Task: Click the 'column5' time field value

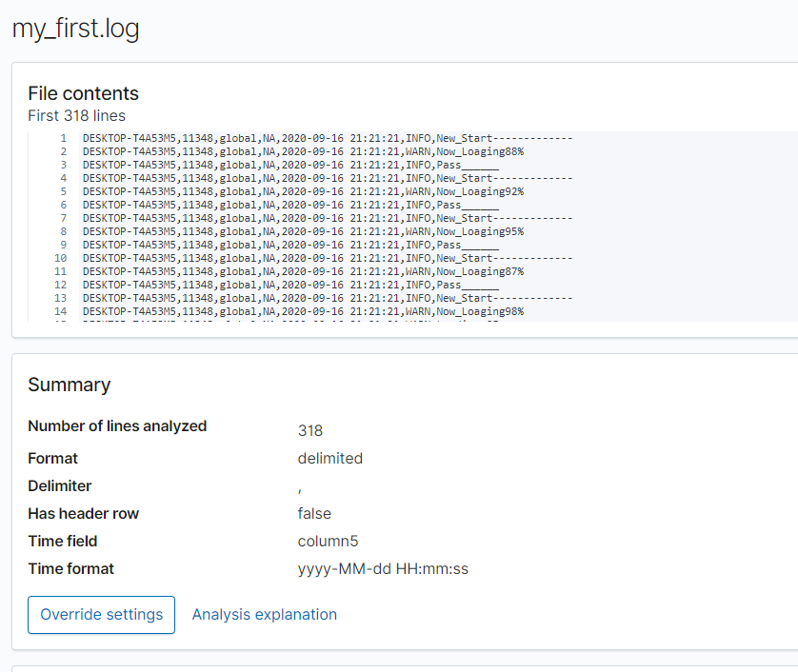Action: click(x=328, y=542)
